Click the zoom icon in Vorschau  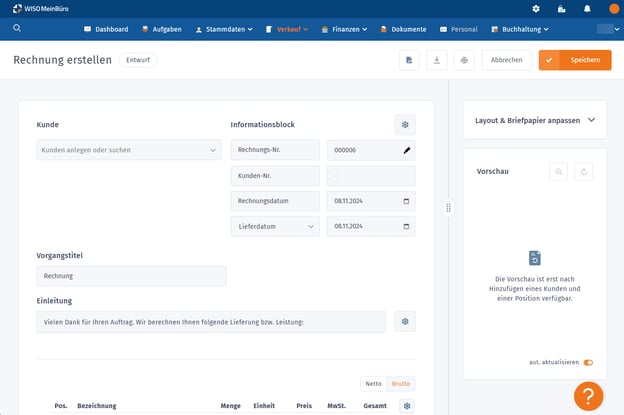click(x=559, y=171)
